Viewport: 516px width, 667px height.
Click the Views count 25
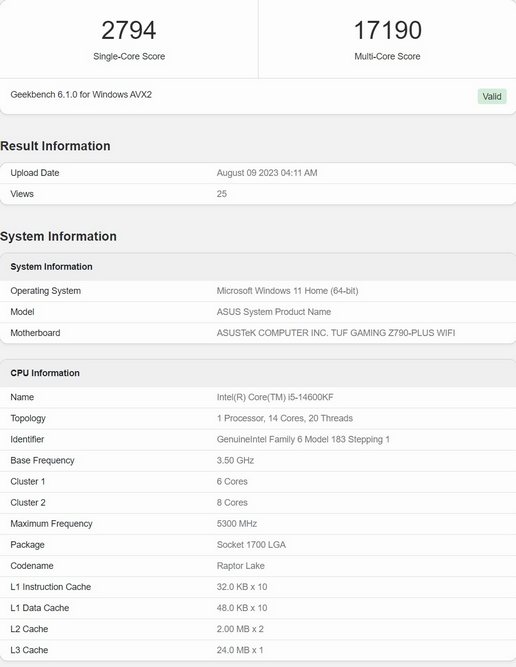tap(222, 194)
